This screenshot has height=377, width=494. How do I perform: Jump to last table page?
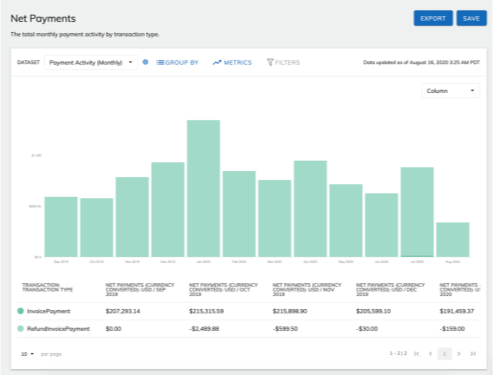473,354
